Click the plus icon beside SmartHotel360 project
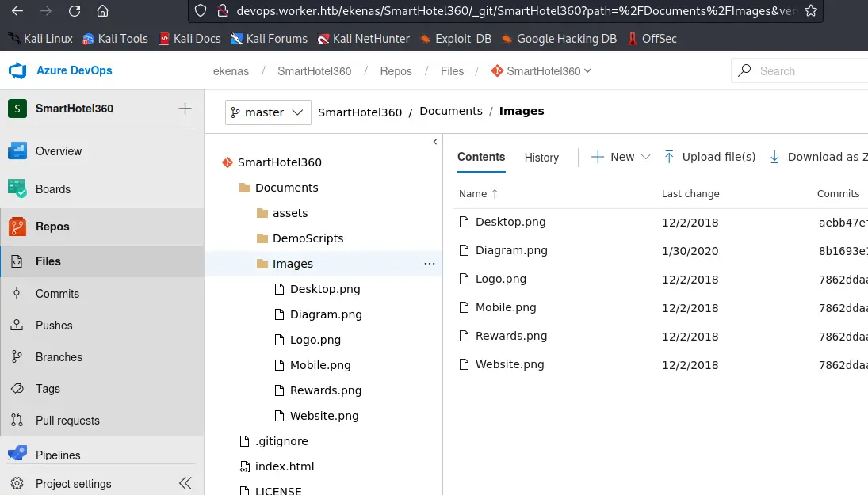 (185, 109)
